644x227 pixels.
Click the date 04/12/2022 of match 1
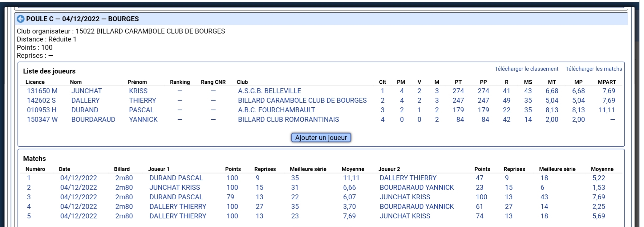click(x=79, y=178)
